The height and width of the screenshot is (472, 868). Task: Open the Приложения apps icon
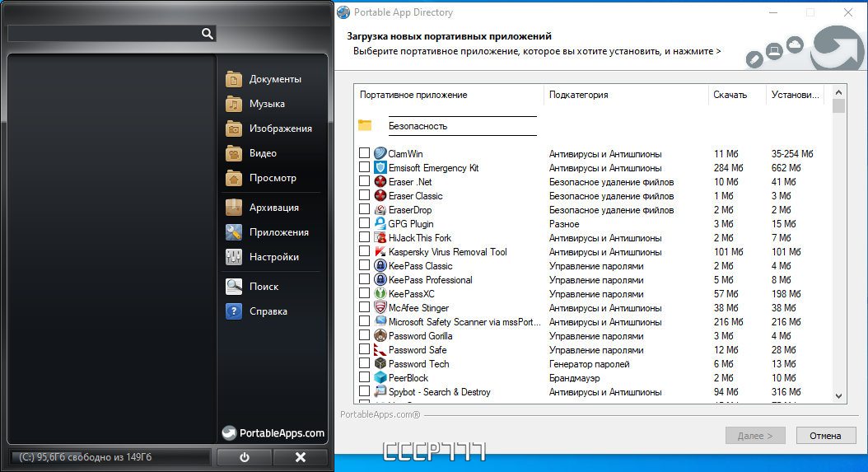click(234, 232)
